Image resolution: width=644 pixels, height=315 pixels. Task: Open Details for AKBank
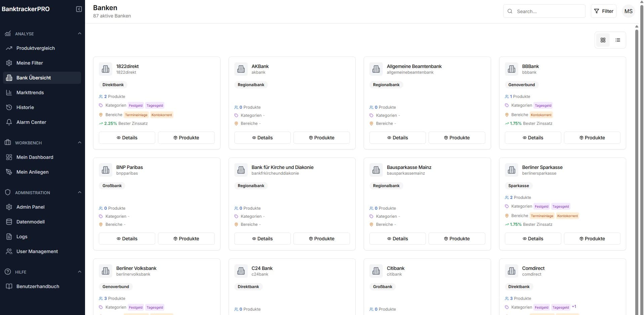point(263,138)
